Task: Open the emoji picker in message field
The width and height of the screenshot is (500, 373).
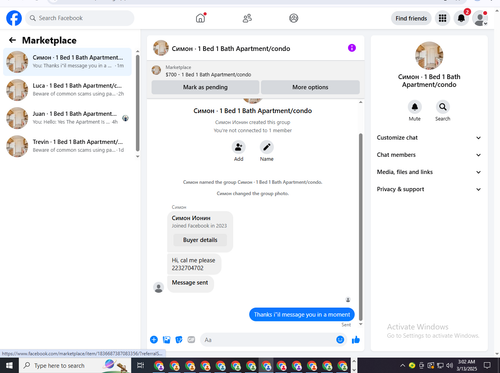Action: coord(340,340)
